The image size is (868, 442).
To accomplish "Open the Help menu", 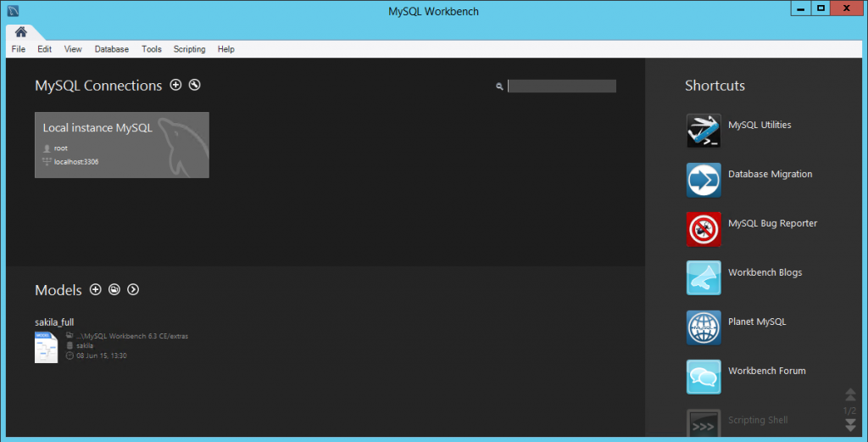I will click(225, 49).
